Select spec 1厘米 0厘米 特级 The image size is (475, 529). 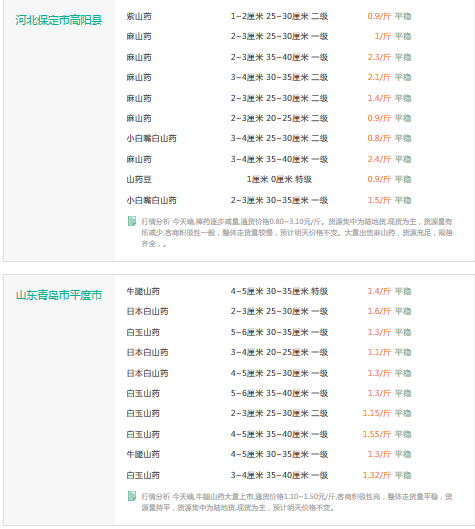point(279,179)
